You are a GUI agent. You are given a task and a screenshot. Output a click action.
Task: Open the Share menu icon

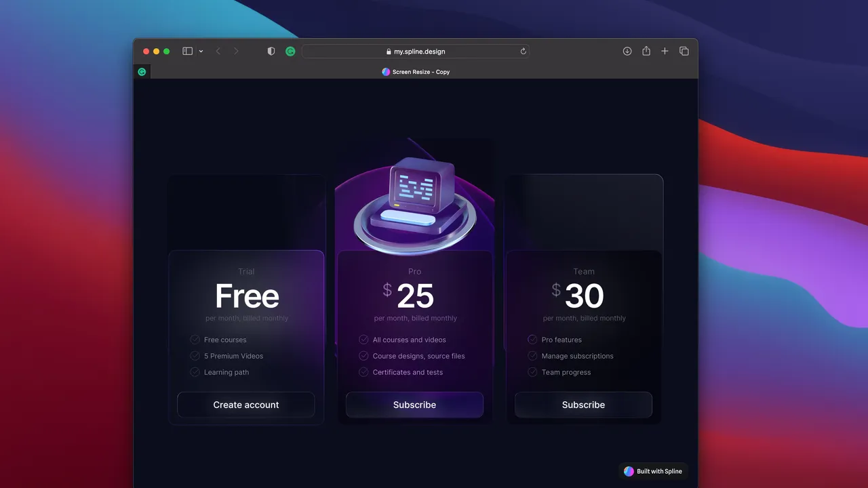[x=646, y=51]
